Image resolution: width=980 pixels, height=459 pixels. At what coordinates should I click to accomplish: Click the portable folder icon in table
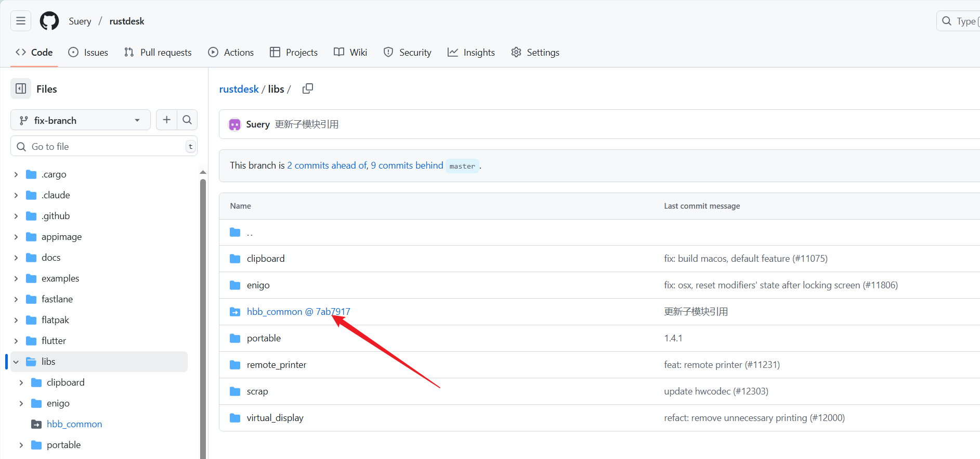[x=235, y=338]
